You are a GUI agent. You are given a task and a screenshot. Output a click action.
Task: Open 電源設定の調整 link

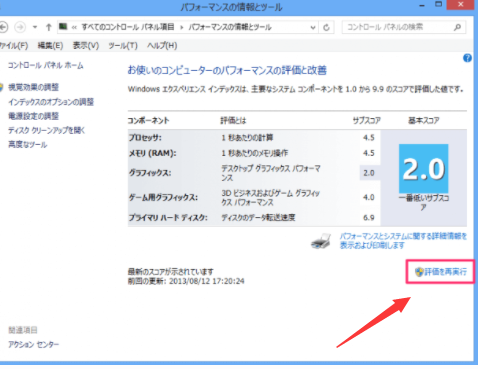click(x=33, y=116)
